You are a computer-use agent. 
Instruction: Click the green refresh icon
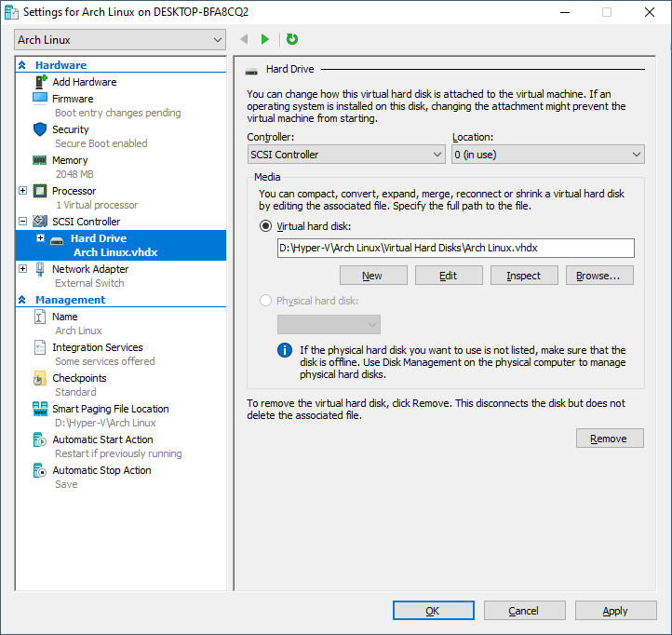[292, 39]
